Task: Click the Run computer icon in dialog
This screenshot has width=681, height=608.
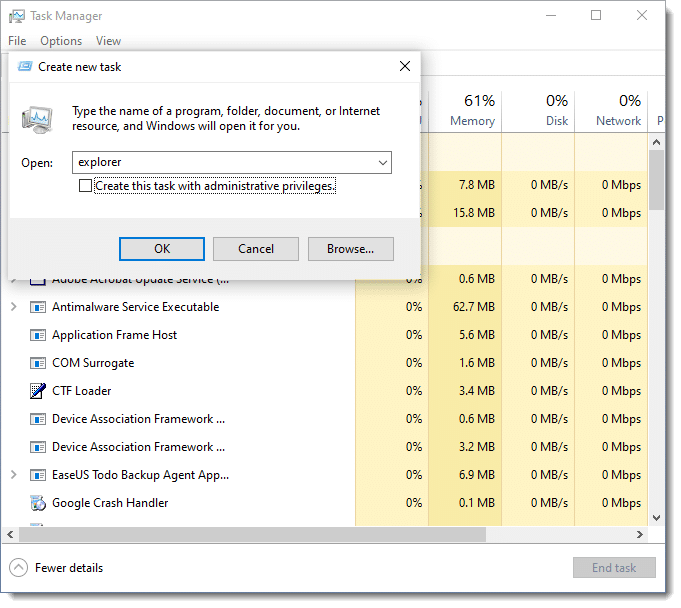Action: coord(37,119)
